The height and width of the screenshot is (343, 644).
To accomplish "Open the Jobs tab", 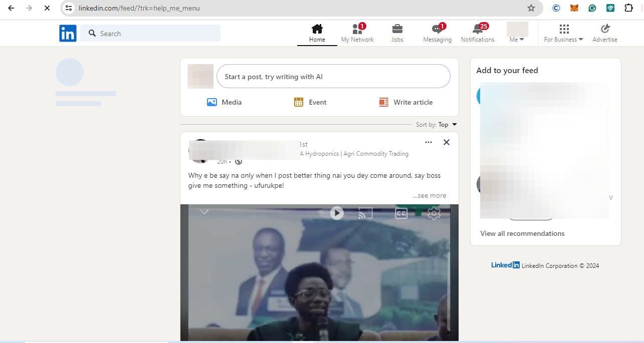I will 397,33.
